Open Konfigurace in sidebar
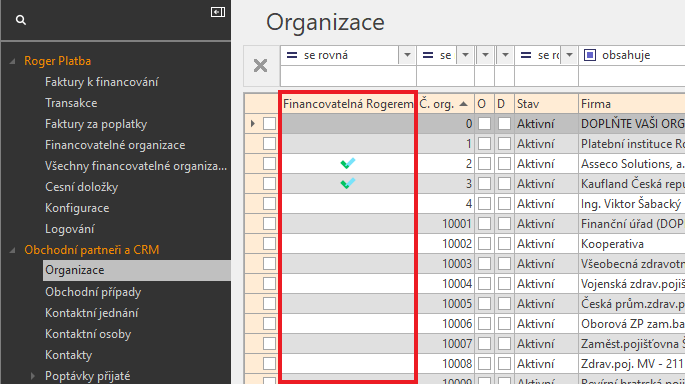This screenshot has height=384, width=685. click(77, 208)
